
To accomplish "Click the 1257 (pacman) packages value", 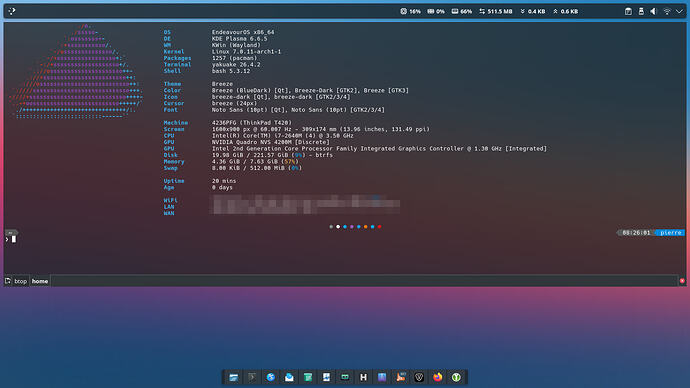I will pos(234,58).
